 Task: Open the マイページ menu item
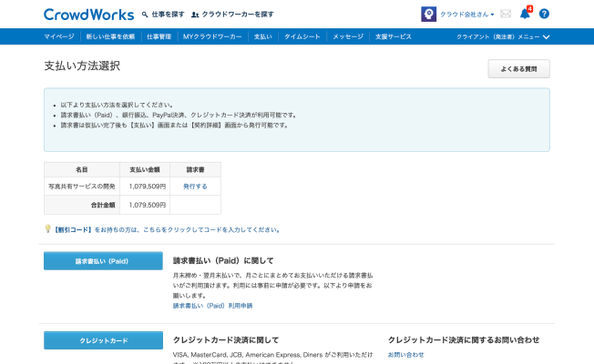[x=59, y=36]
